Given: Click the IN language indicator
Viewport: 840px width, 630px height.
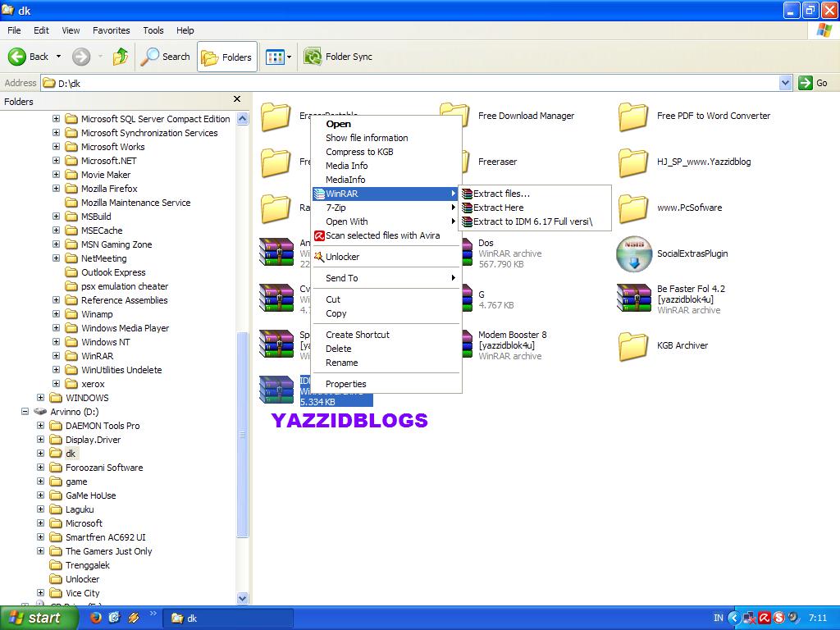Looking at the screenshot, I should [718, 618].
